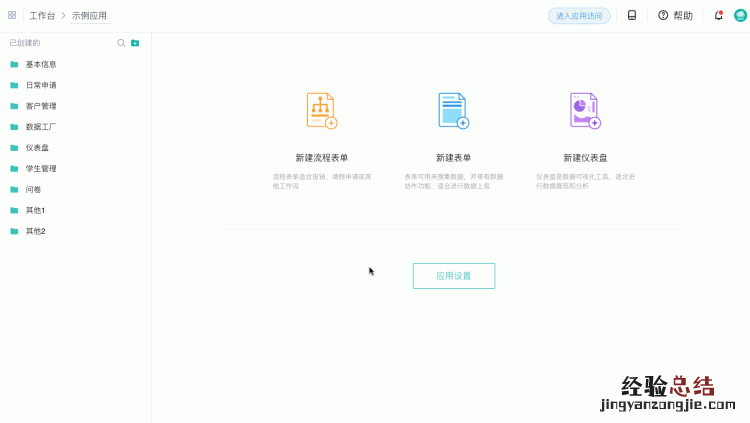750x423 pixels.
Task: Click the sidebar search icon
Action: click(x=121, y=43)
